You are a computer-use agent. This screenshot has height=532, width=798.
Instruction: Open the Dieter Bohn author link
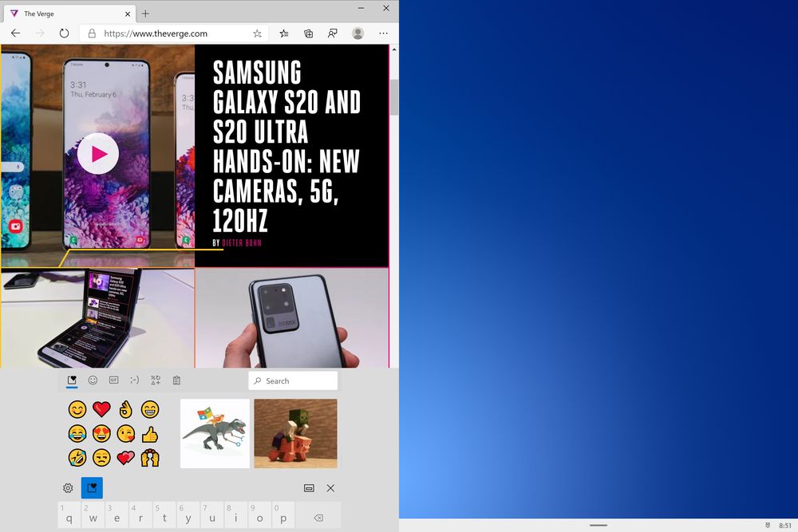242,243
